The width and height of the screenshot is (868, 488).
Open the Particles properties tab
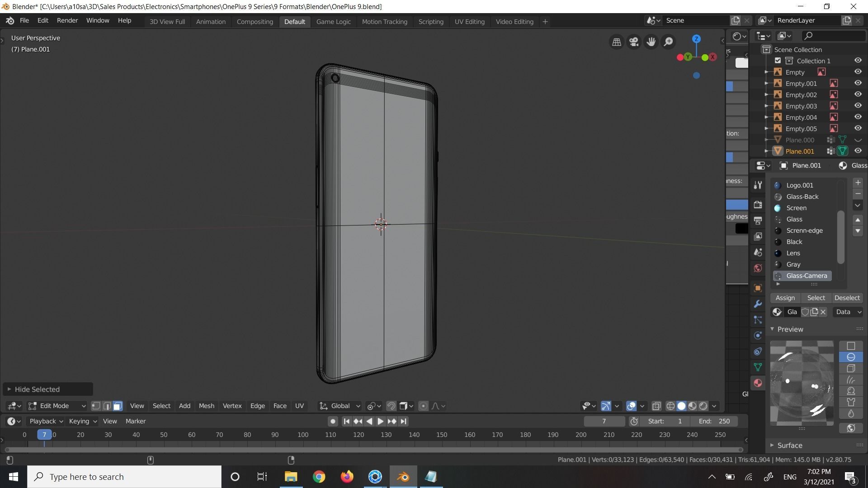pyautogui.click(x=758, y=319)
